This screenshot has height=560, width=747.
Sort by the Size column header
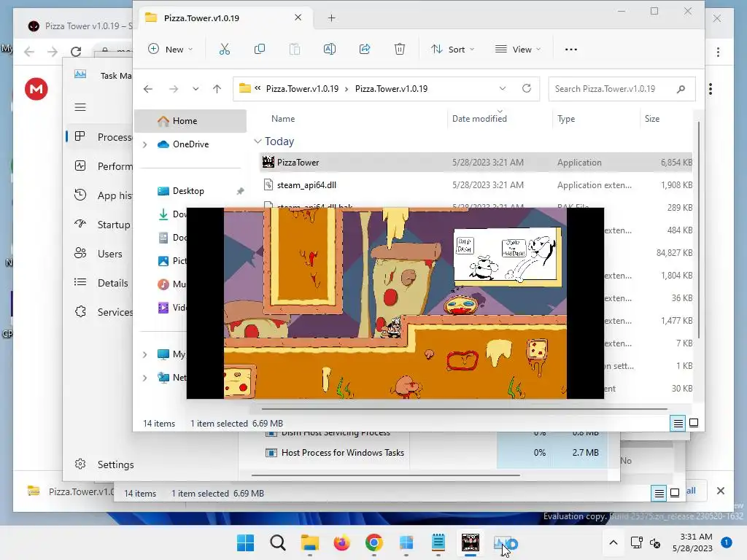click(x=651, y=119)
